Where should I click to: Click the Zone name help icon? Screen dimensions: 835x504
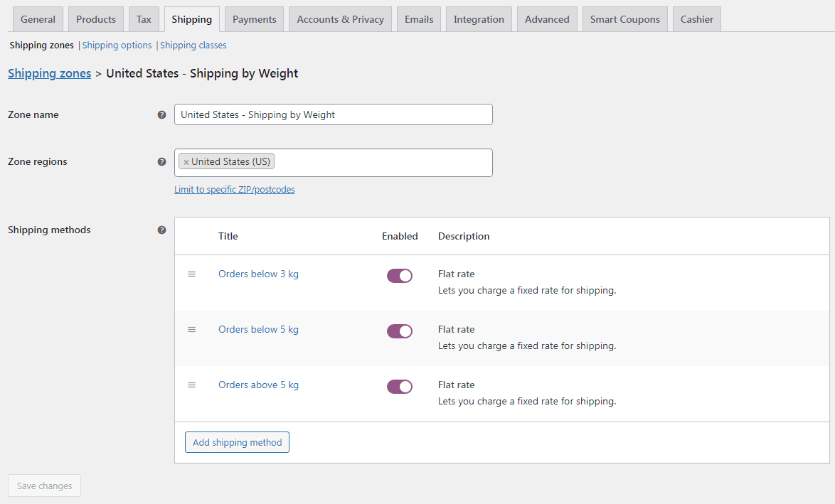(162, 115)
